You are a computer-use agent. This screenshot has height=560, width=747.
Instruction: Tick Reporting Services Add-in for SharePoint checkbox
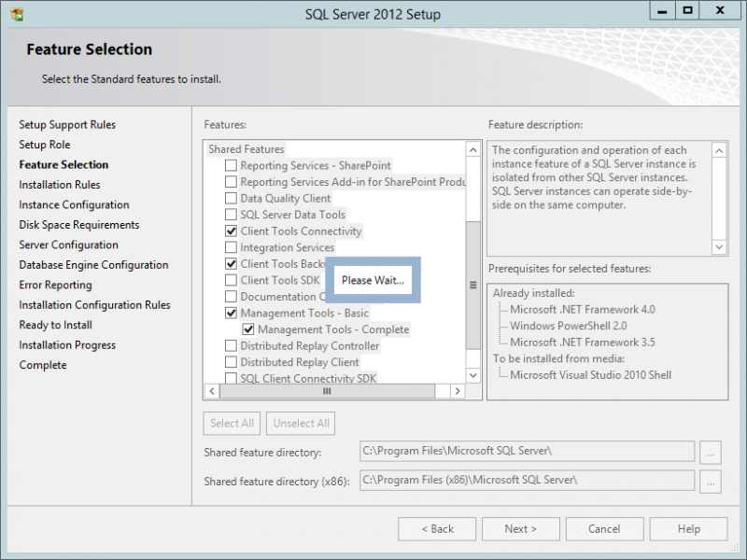pos(231,181)
